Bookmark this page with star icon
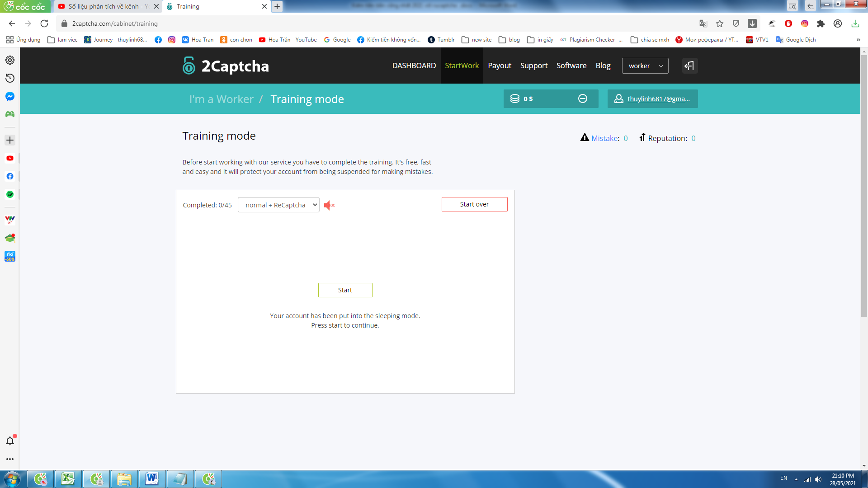 [x=720, y=23]
